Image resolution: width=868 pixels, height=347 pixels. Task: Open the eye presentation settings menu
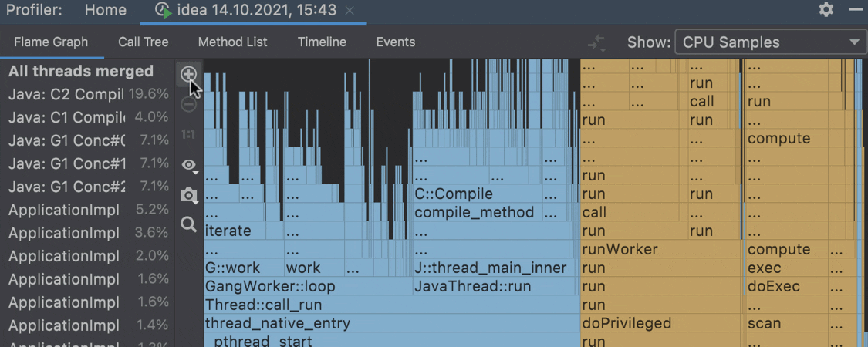click(190, 165)
